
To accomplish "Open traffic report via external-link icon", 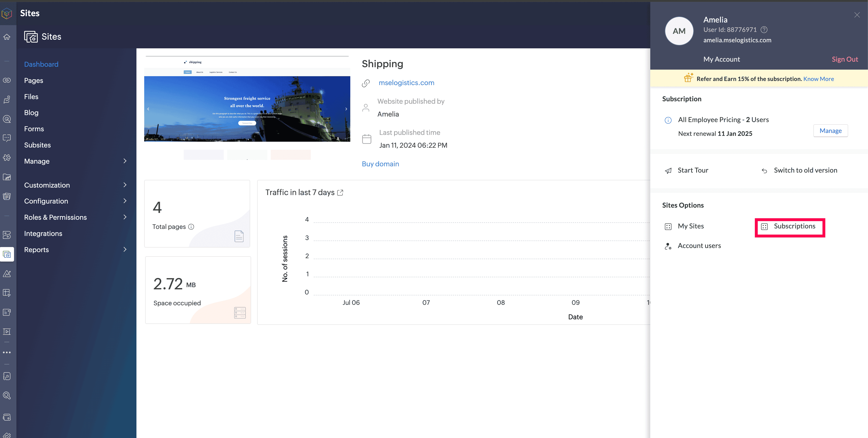I will pyautogui.click(x=340, y=193).
